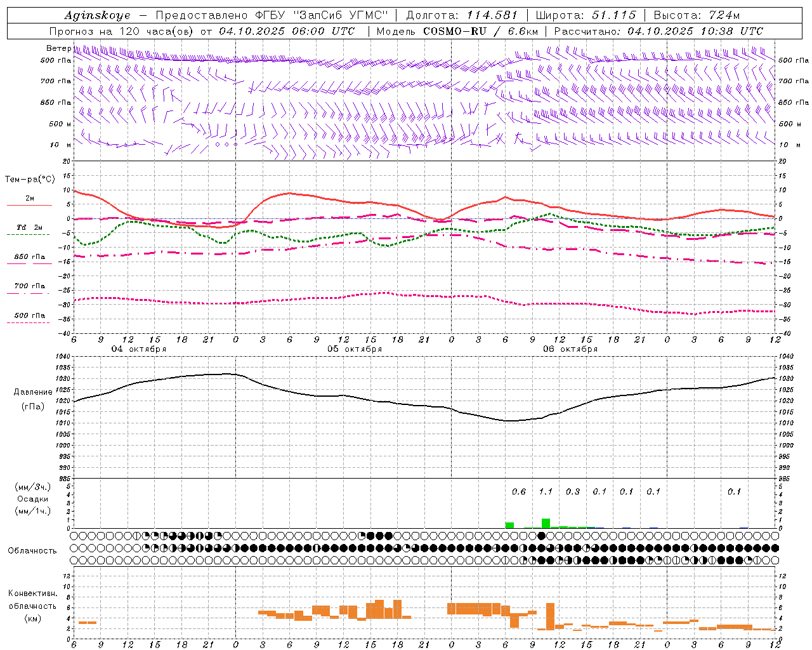Click the "04 октября" date label

(139, 349)
